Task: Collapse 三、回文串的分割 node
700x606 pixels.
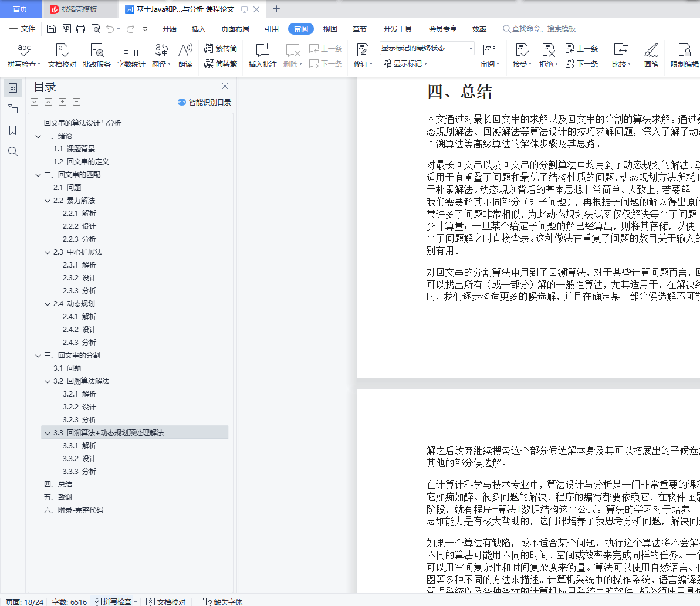Action: pyautogui.click(x=38, y=356)
